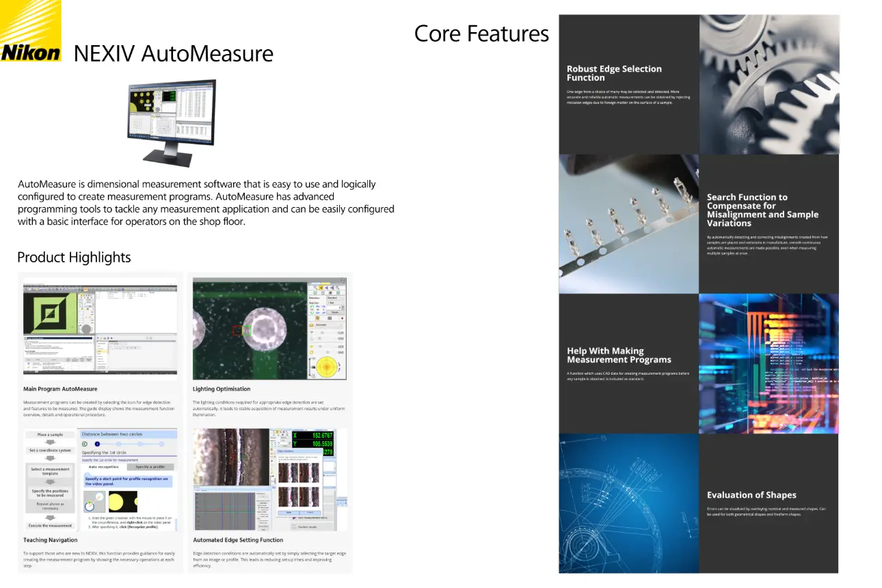Click text 'A function which uses CAD data'
The width and height of the screenshot is (882, 588).
click(628, 376)
